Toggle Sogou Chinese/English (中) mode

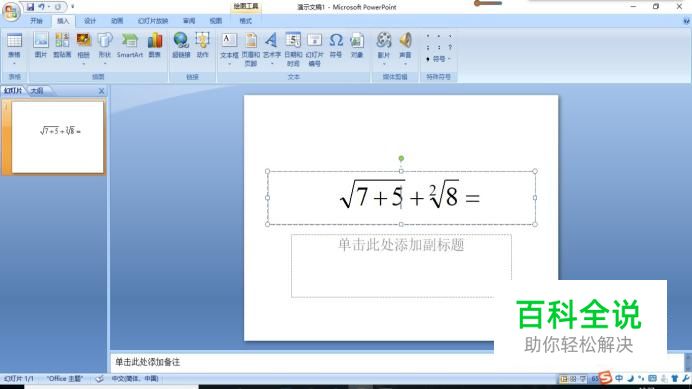619,378
